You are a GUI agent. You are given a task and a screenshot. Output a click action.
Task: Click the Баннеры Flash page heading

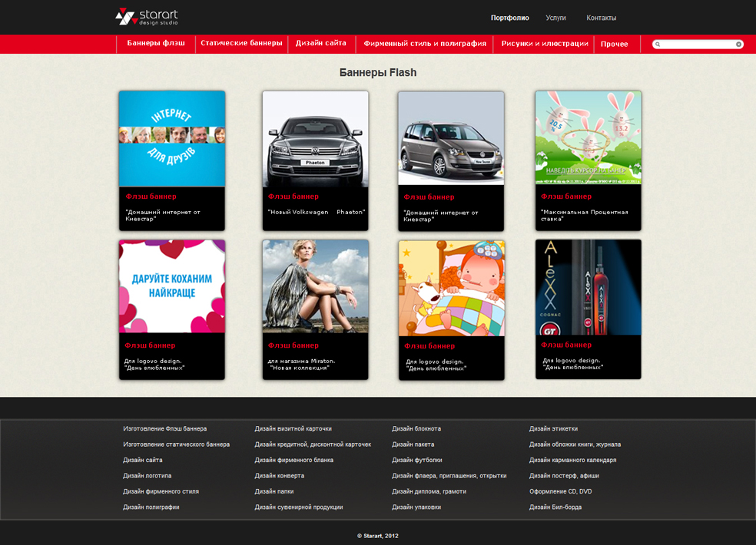(378, 72)
